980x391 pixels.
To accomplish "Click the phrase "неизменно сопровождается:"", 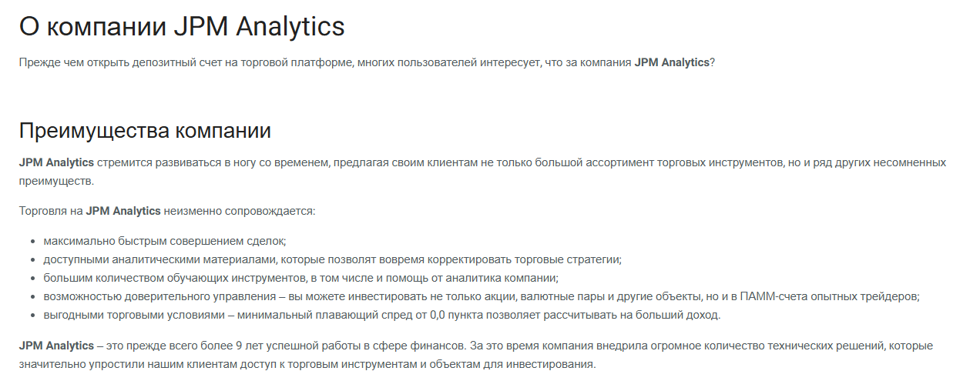I will (240, 211).
